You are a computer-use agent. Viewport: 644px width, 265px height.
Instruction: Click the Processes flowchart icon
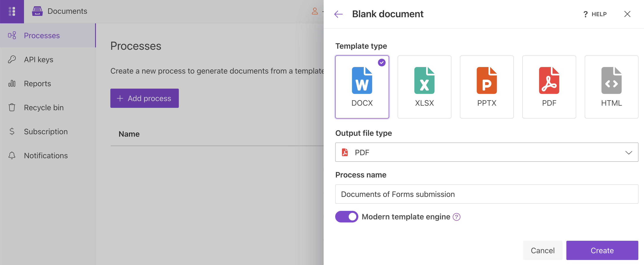pos(12,35)
